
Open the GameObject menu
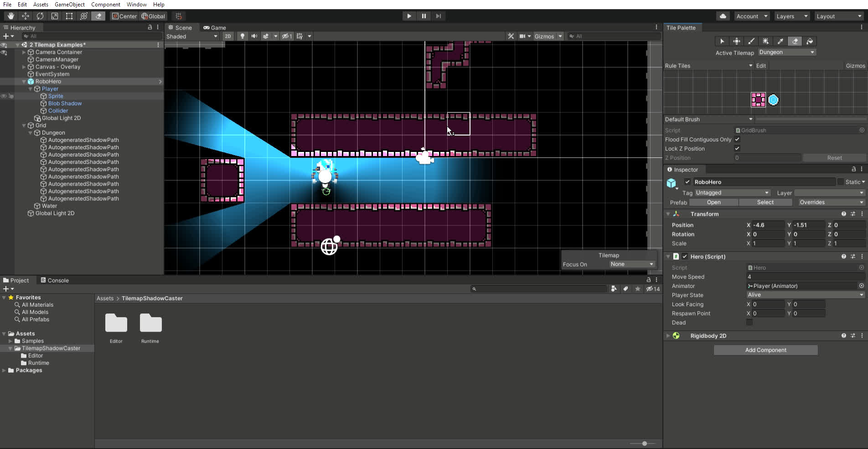tap(69, 4)
